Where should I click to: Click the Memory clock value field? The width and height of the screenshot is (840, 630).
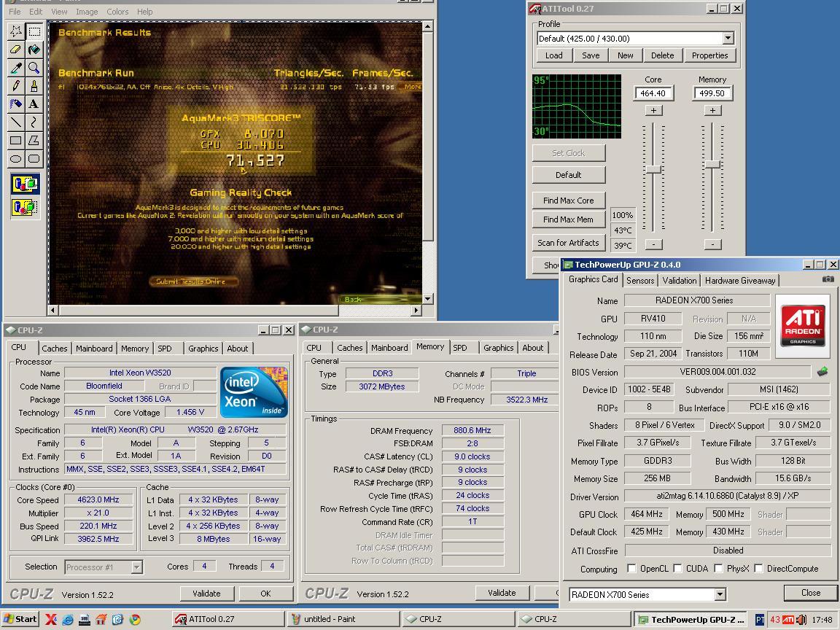coord(712,93)
